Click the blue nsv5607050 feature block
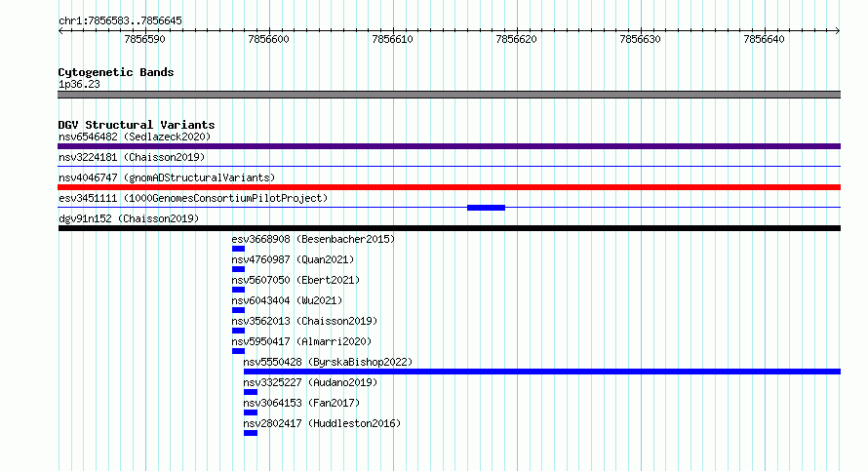 239,290
